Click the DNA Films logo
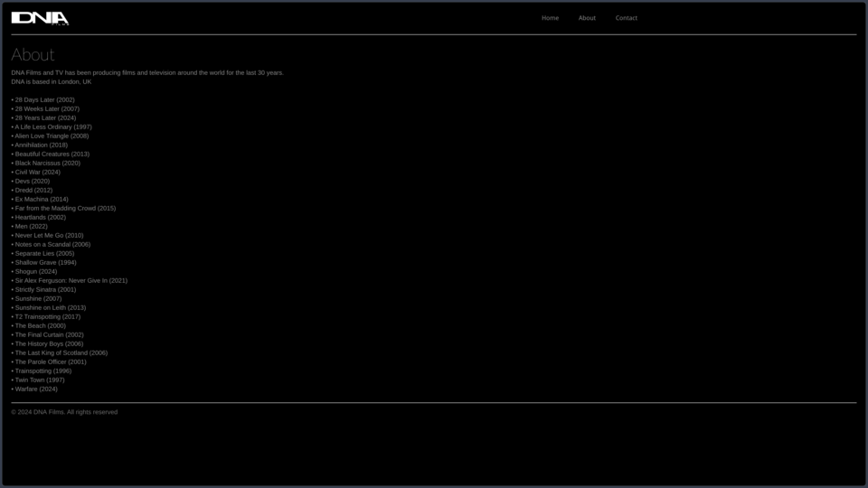The image size is (868, 488). click(x=40, y=18)
